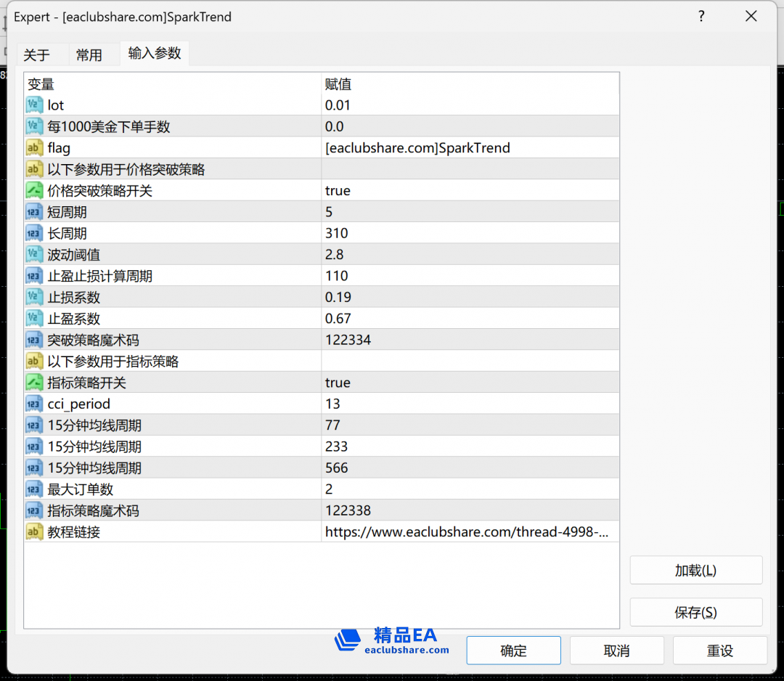Click the double-type icon beside lot
Screen dimensions: 784x681
click(x=34, y=105)
